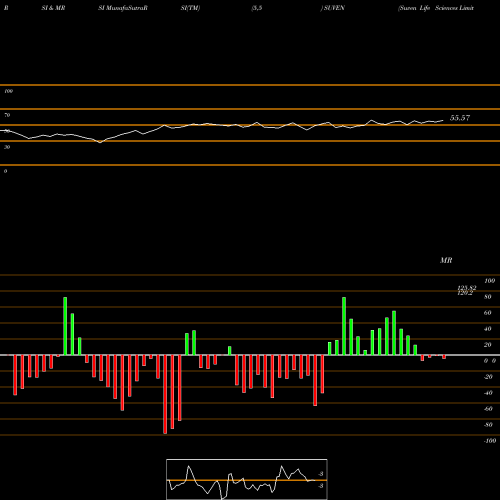Select the MR panel label
Image resolution: width=500 pixels, height=500 pixels.
(x=446, y=260)
